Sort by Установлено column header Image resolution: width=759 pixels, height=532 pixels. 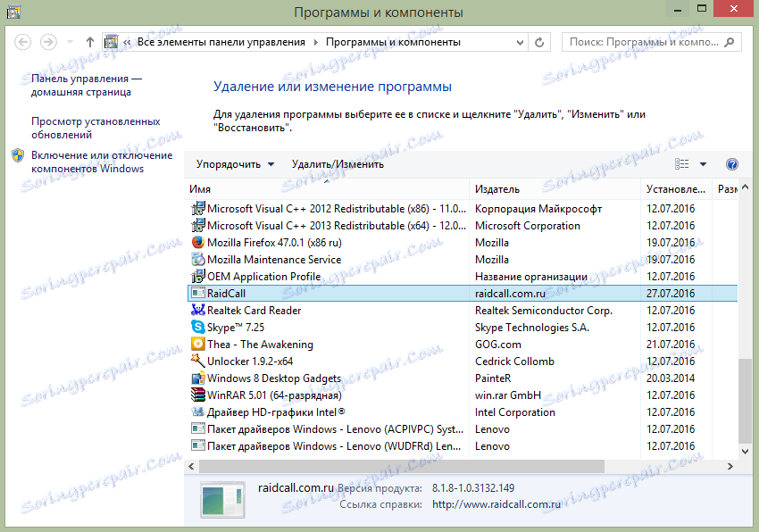pyautogui.click(x=676, y=189)
